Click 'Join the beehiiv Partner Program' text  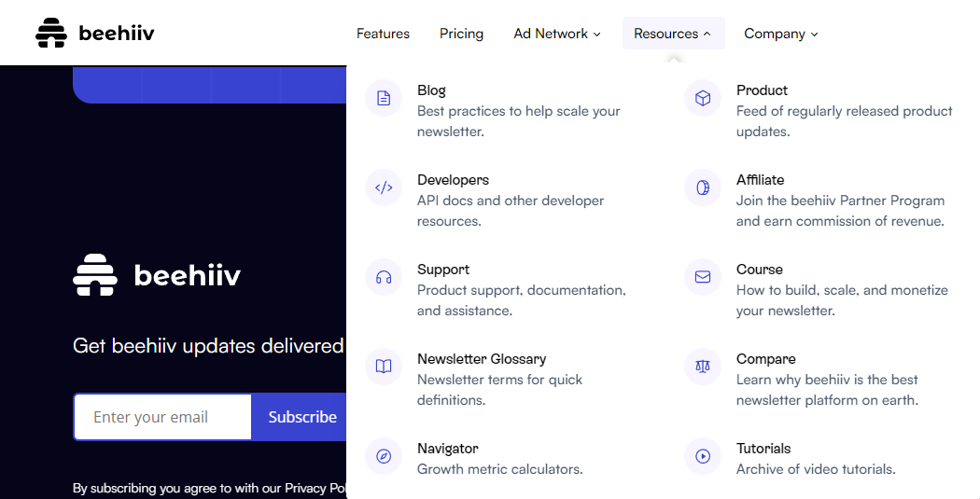[841, 211]
